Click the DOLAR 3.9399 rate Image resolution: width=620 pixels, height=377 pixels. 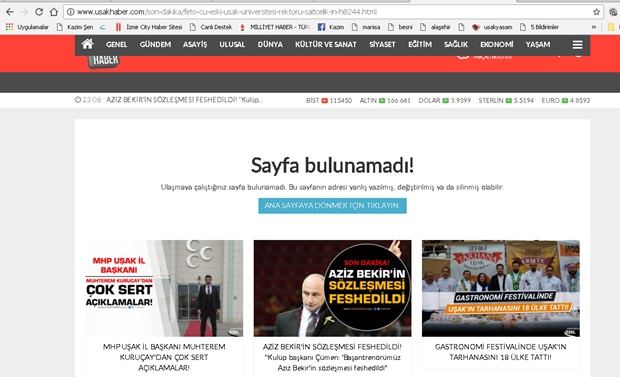coord(444,100)
